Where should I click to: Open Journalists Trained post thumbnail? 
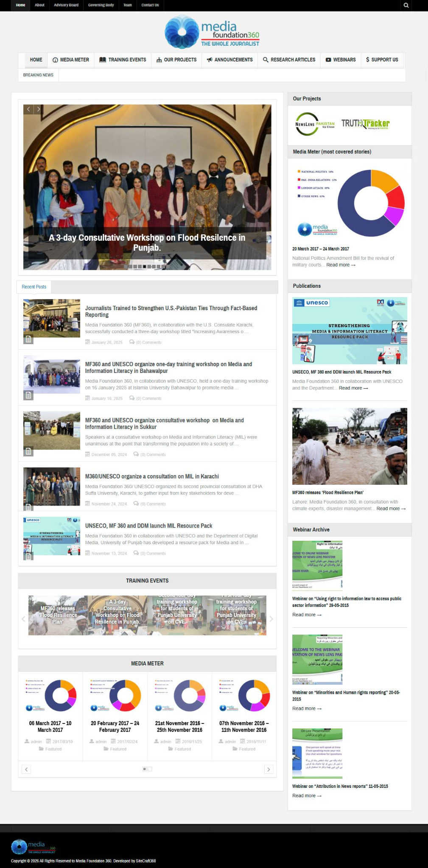tap(52, 318)
